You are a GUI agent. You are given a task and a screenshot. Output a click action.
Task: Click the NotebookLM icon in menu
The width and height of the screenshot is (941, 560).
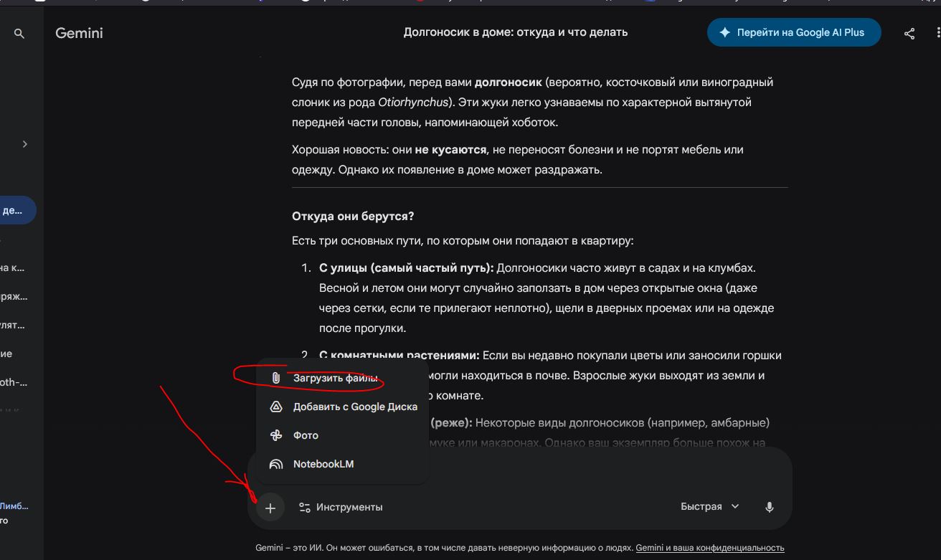[276, 464]
